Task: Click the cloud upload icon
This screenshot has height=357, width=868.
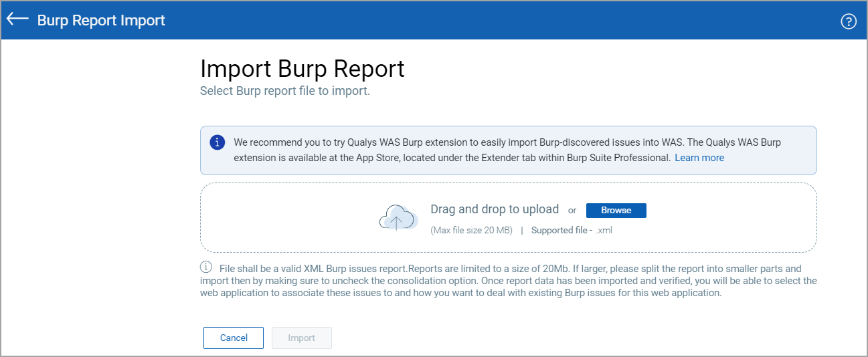Action: click(398, 217)
